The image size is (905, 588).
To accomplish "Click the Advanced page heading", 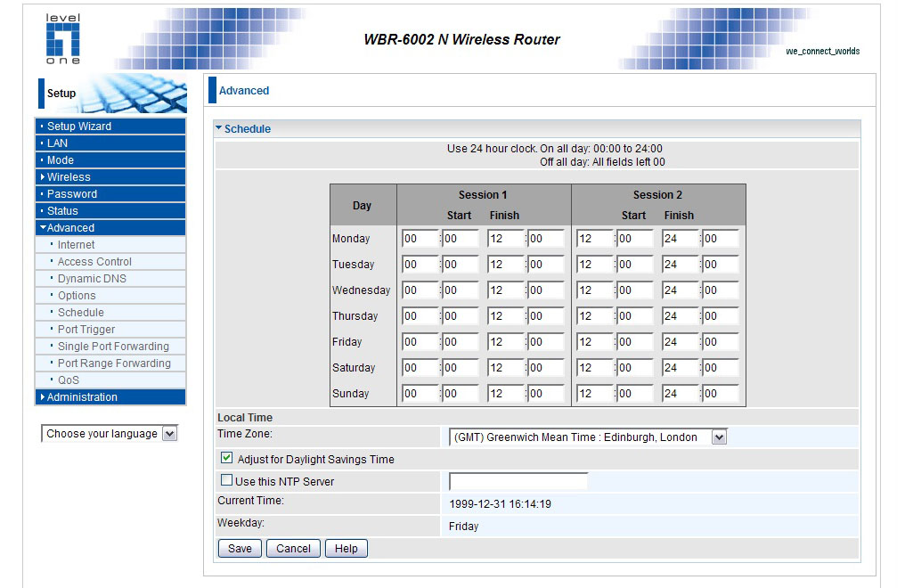I will click(x=243, y=91).
